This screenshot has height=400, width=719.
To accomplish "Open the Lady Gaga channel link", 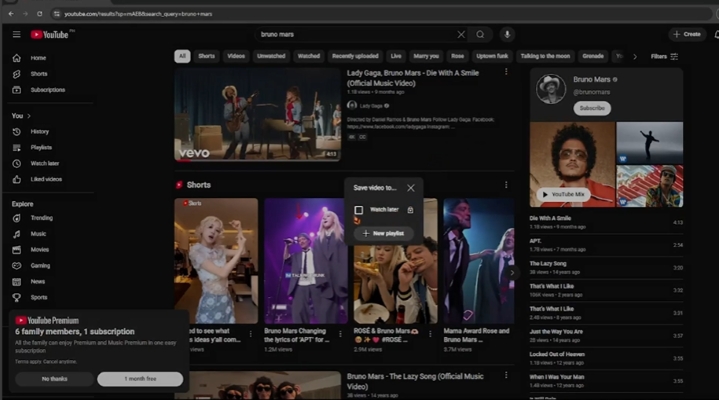I will coord(371,106).
